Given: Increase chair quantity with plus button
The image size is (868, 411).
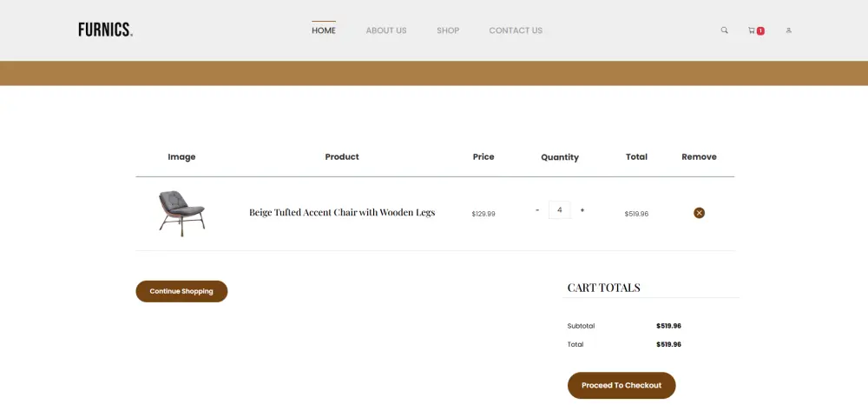Looking at the screenshot, I should [x=582, y=210].
